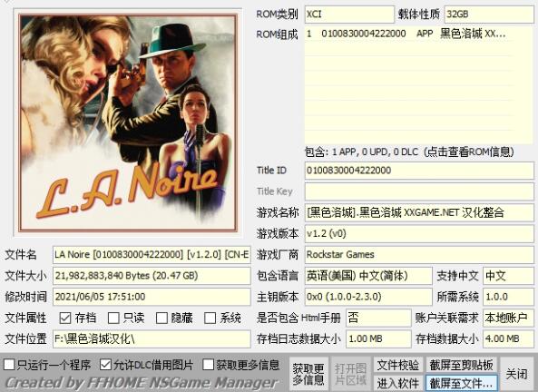This screenshot has height=392, width=538.
Task: Click the 进入软件 button
Action: coord(398,383)
